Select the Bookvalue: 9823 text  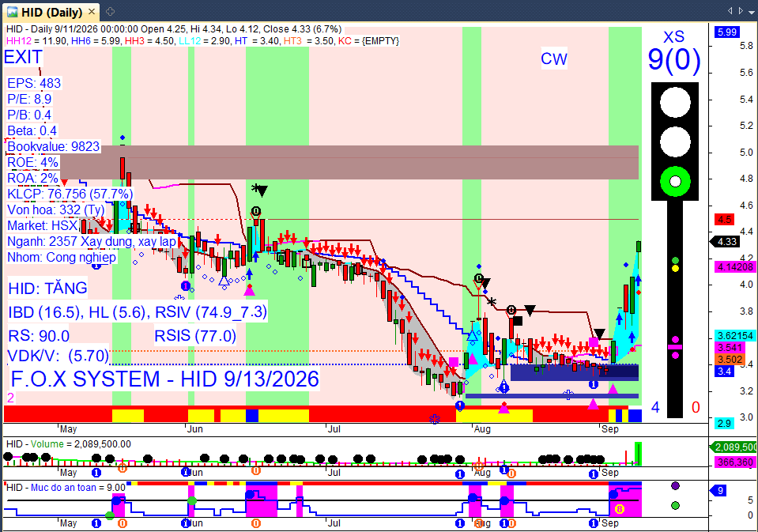[53, 146]
